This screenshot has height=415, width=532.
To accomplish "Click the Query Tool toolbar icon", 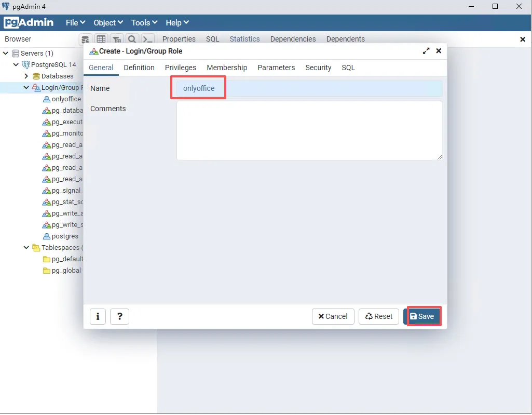I will (x=86, y=39).
